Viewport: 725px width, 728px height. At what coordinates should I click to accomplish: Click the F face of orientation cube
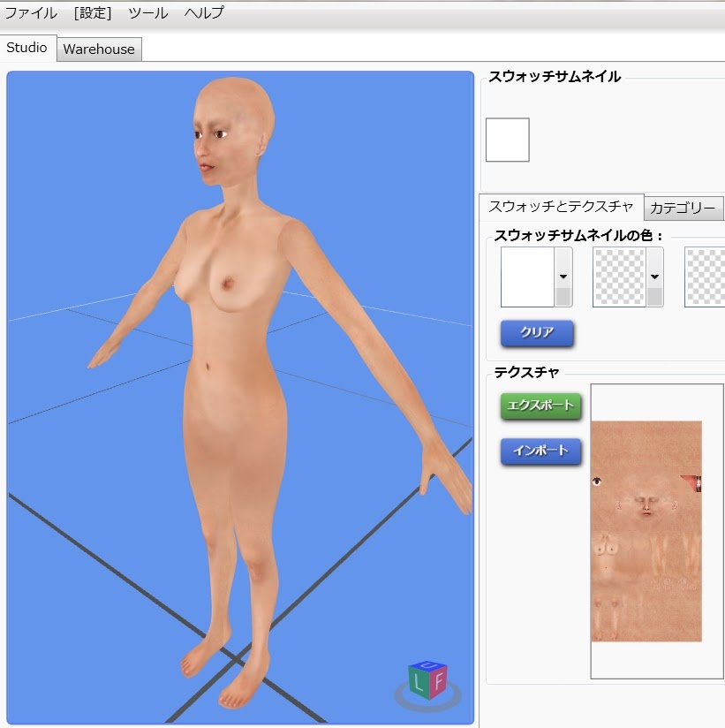[437, 680]
